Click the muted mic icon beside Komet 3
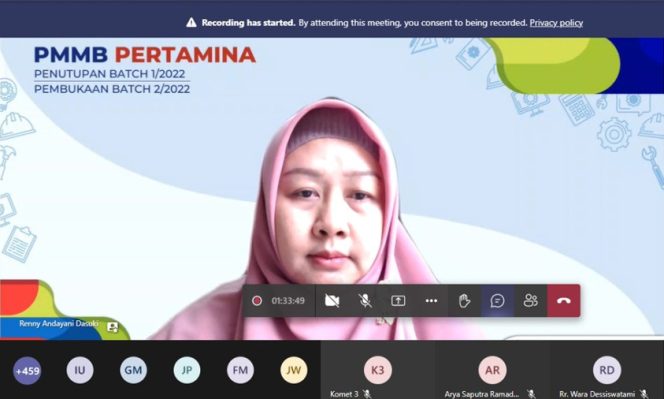This screenshot has height=399, width=664. coord(367,394)
